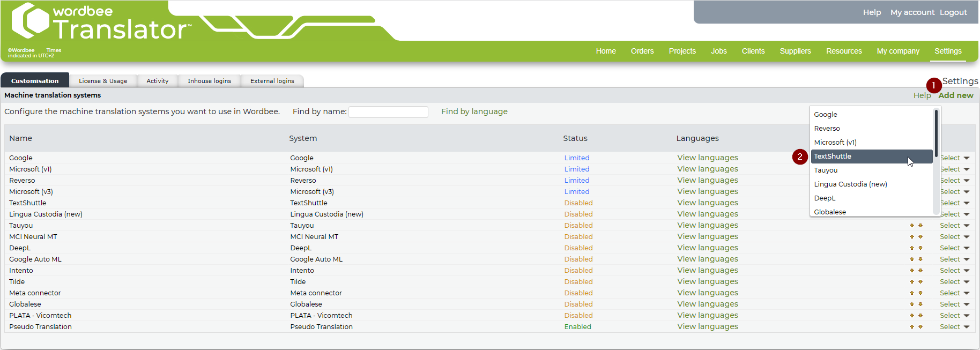Choose TextShuttle from the Add new list

coord(833,157)
